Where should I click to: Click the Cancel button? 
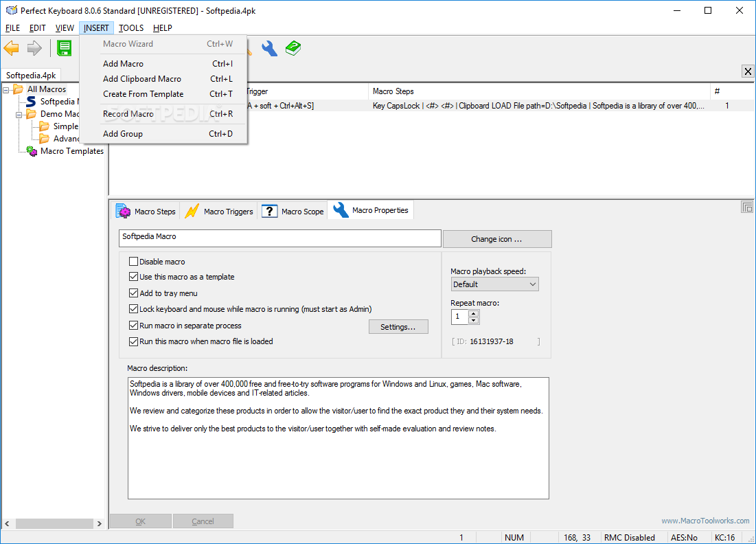coord(203,521)
